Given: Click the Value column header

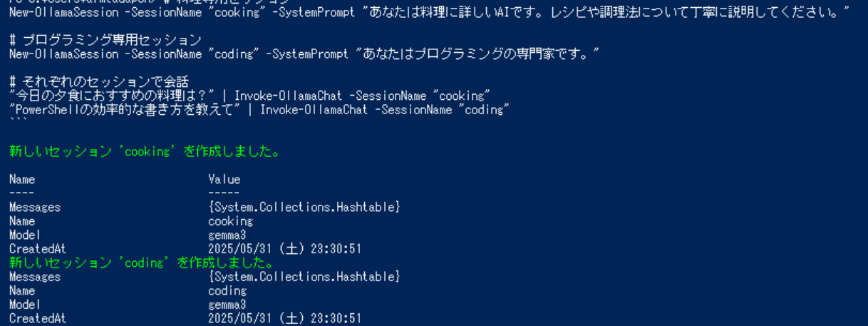Looking at the screenshot, I should point(224,179).
